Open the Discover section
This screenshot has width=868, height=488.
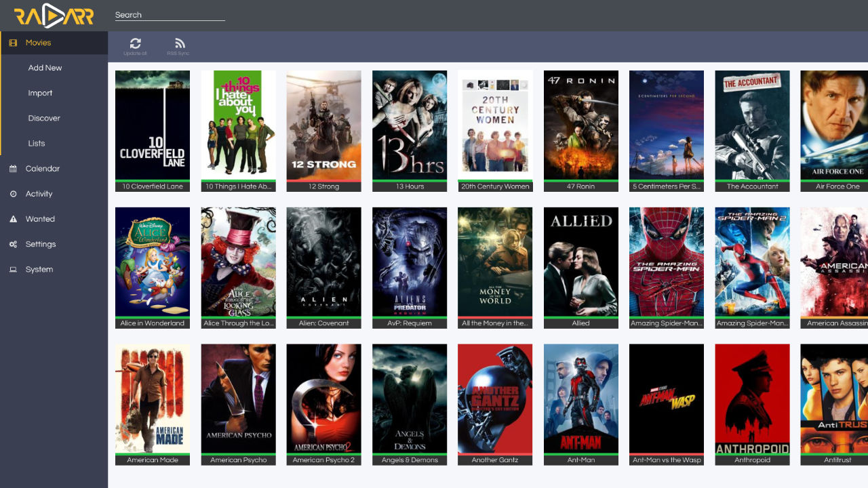[44, 118]
